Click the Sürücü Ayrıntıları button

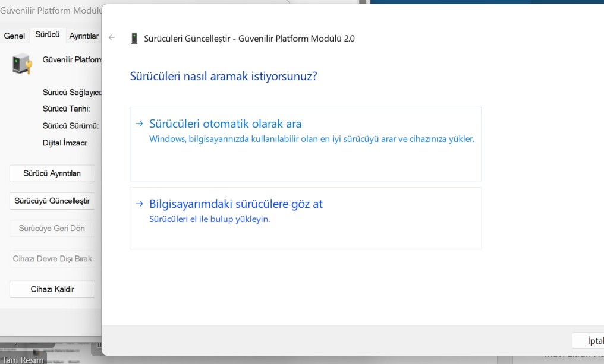52,173
